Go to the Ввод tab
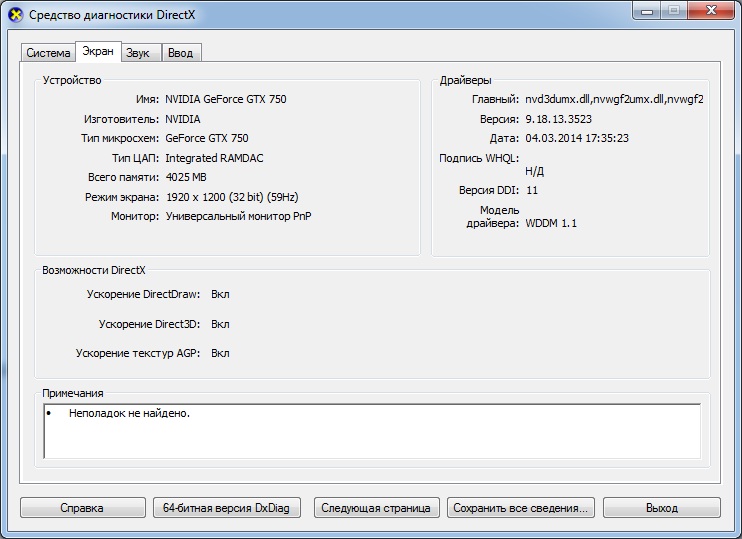Image resolution: width=742 pixels, height=539 pixels. 181,53
